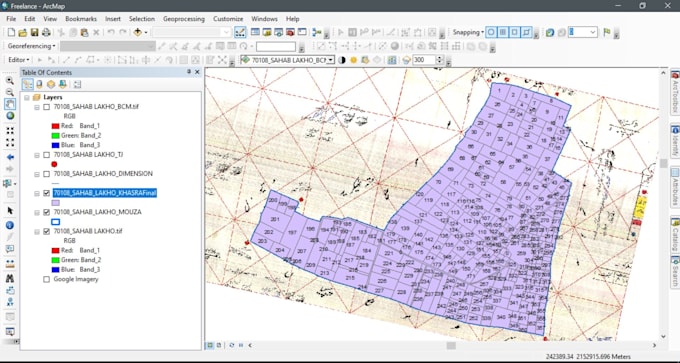Open the red ArcToolbox window icon
The image size is (680, 363).
[x=290, y=33]
